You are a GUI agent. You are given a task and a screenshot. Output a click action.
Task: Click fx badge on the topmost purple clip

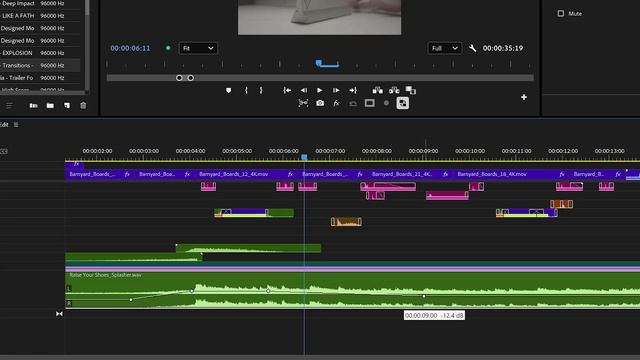point(76,164)
